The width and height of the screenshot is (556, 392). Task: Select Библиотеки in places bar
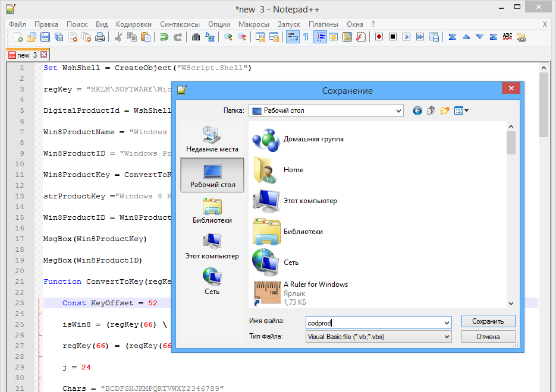212,210
